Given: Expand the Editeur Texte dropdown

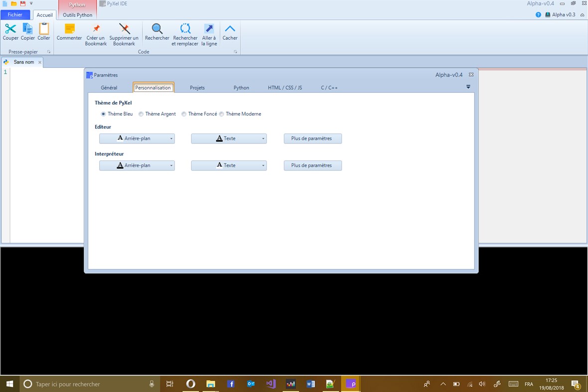Looking at the screenshot, I should click(x=263, y=138).
